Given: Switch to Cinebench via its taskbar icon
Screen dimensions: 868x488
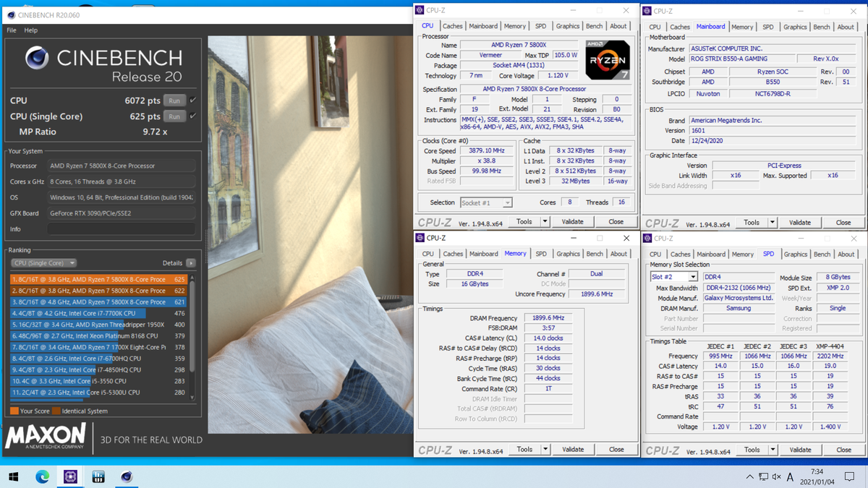Looking at the screenshot, I should pyautogui.click(x=127, y=476).
